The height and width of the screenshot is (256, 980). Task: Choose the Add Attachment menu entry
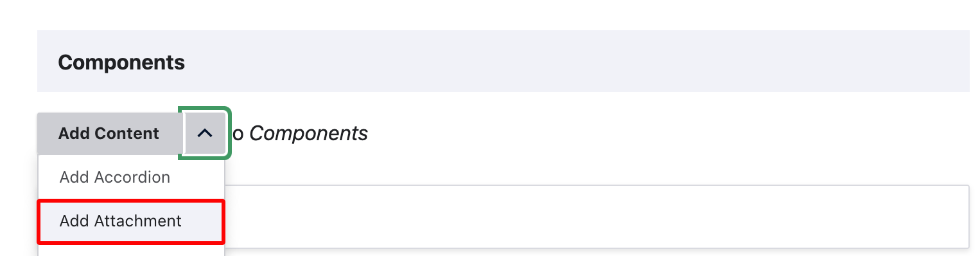point(131,221)
